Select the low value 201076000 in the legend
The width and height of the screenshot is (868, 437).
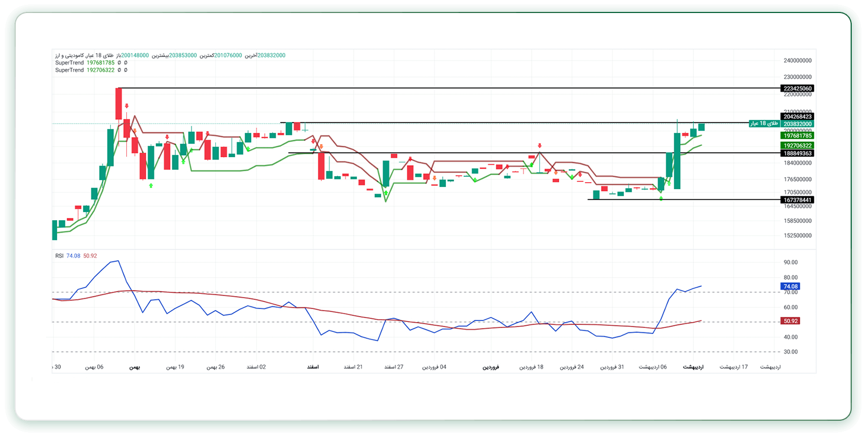(x=228, y=55)
